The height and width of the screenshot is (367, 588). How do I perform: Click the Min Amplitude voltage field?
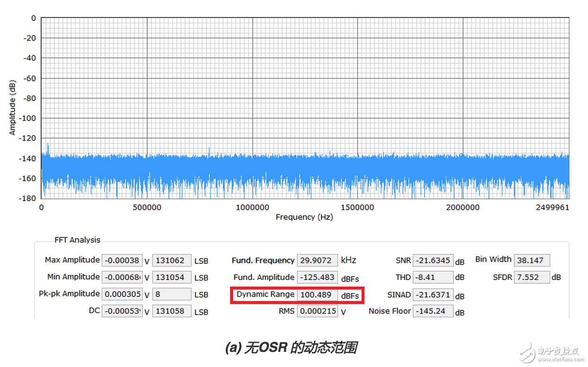coord(122,277)
